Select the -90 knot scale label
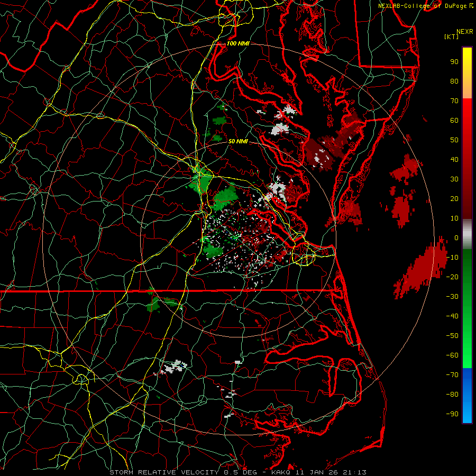Viewport: 476px width, 476px height. (x=452, y=414)
